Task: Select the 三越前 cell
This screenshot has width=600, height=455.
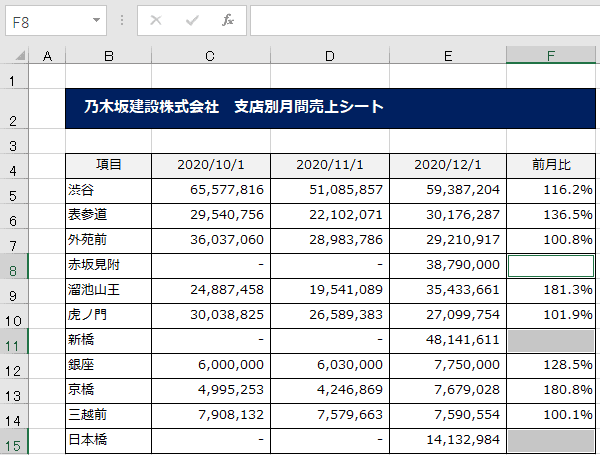Action: [109, 416]
